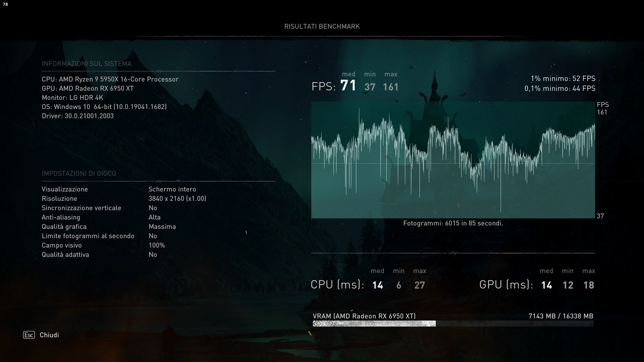Image resolution: width=644 pixels, height=362 pixels.
Task: Click the 1% minimo FPS text
Action: pyautogui.click(x=563, y=78)
